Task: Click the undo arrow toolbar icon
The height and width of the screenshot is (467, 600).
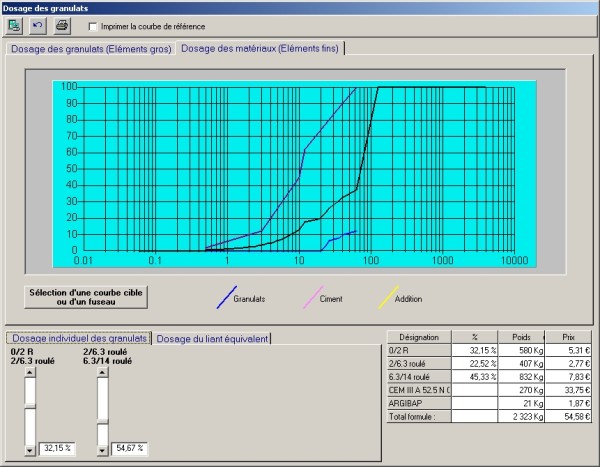Action: click(x=38, y=25)
